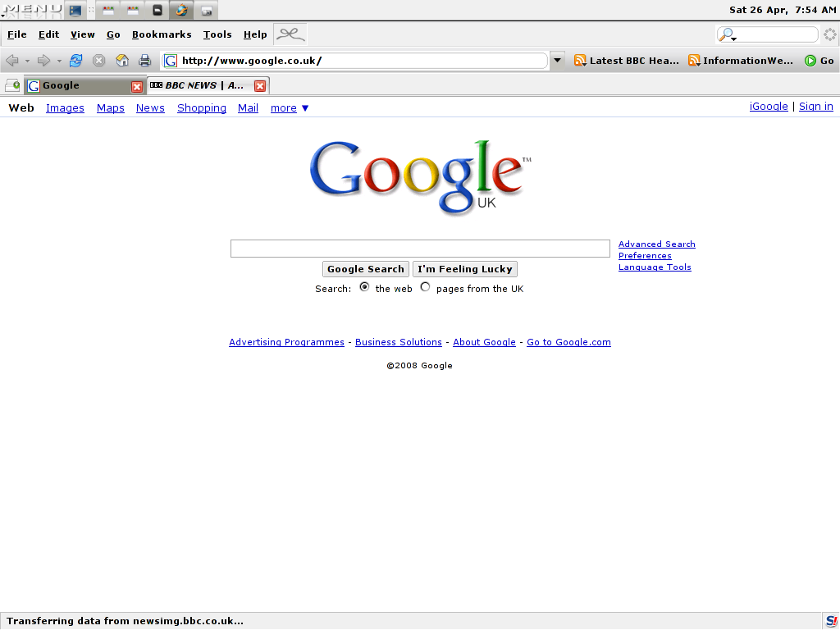Select the first window button in the top panel
This screenshot has height=630, width=840.
pyautogui.click(x=108, y=10)
